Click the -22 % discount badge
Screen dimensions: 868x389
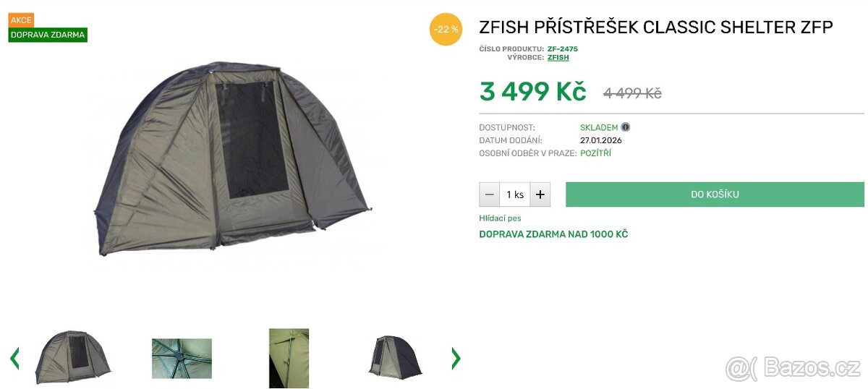(x=446, y=29)
